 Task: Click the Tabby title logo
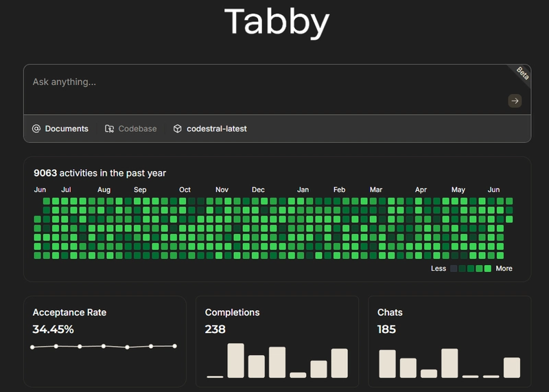[x=277, y=23]
